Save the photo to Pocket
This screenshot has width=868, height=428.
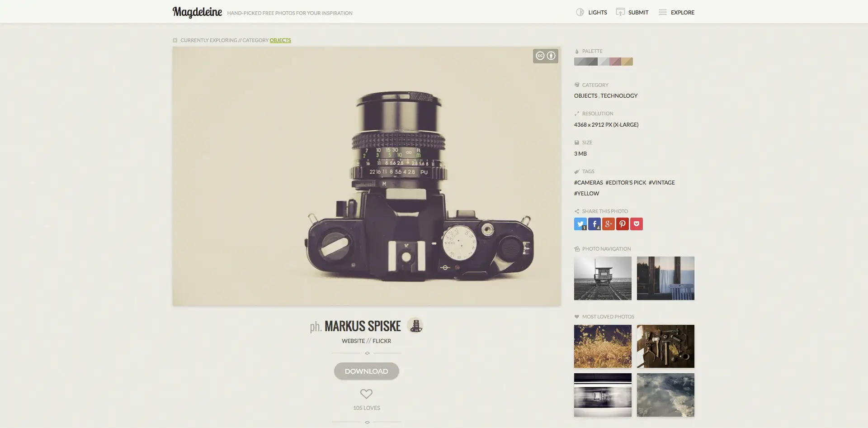[x=637, y=224]
